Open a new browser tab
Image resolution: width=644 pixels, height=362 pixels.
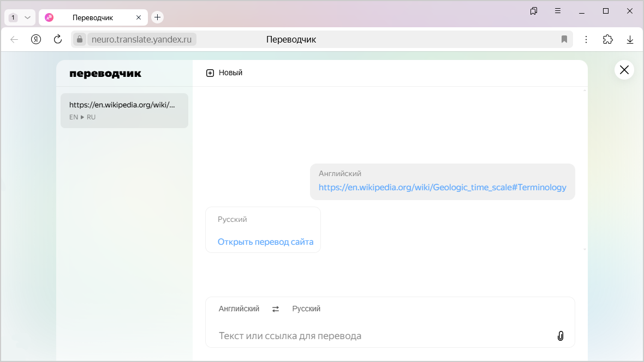(157, 17)
